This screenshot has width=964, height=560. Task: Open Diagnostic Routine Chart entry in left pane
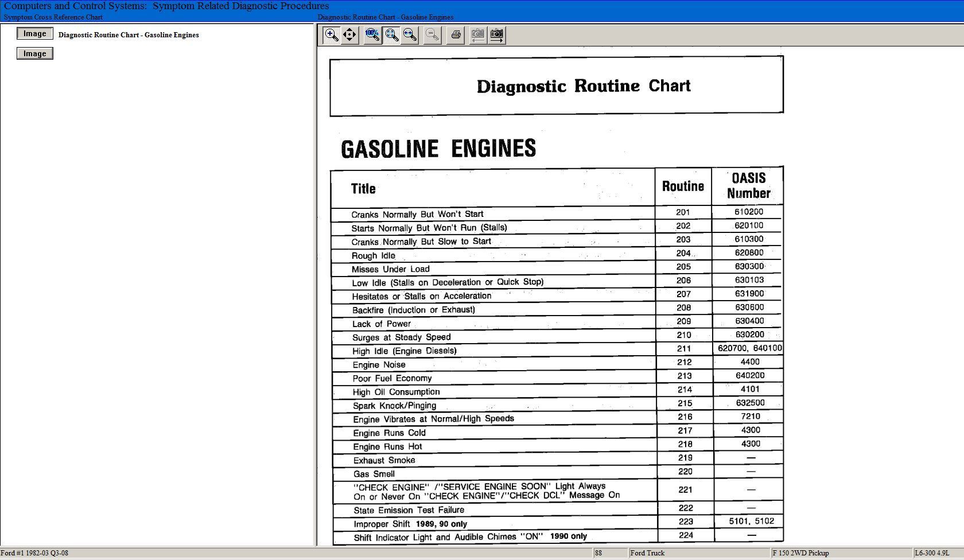(129, 35)
